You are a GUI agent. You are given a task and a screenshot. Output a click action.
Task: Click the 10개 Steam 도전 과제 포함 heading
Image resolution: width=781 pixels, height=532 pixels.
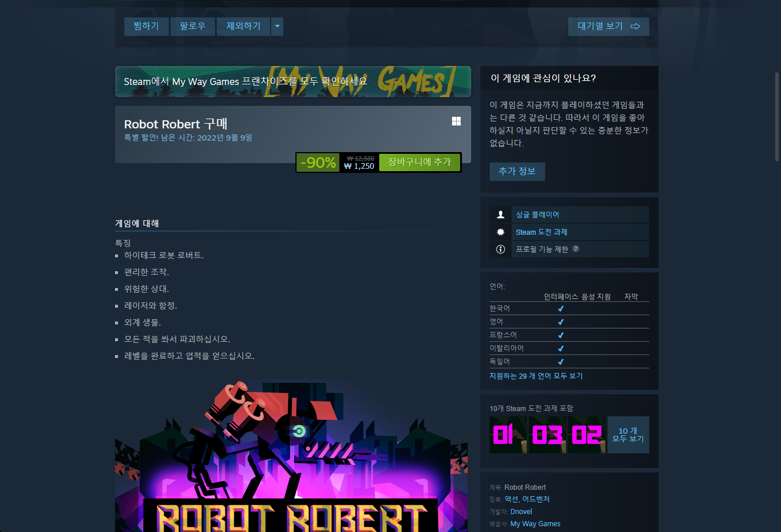531,408
